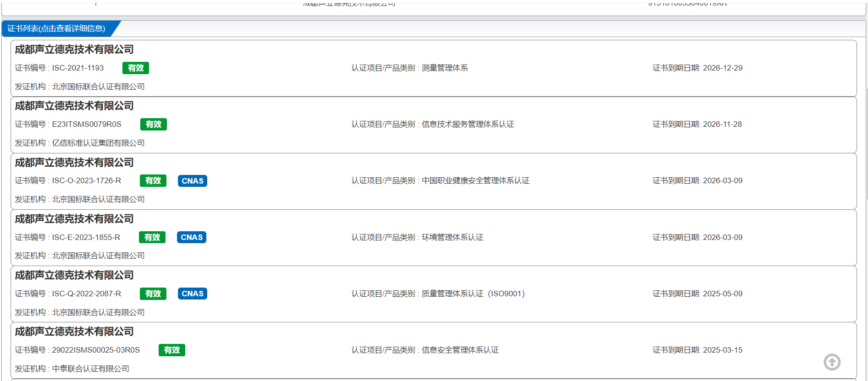This screenshot has width=868, height=381.
Task: Click 认证项目 信息技术服务管理体系认证 text
Action: [x=468, y=124]
